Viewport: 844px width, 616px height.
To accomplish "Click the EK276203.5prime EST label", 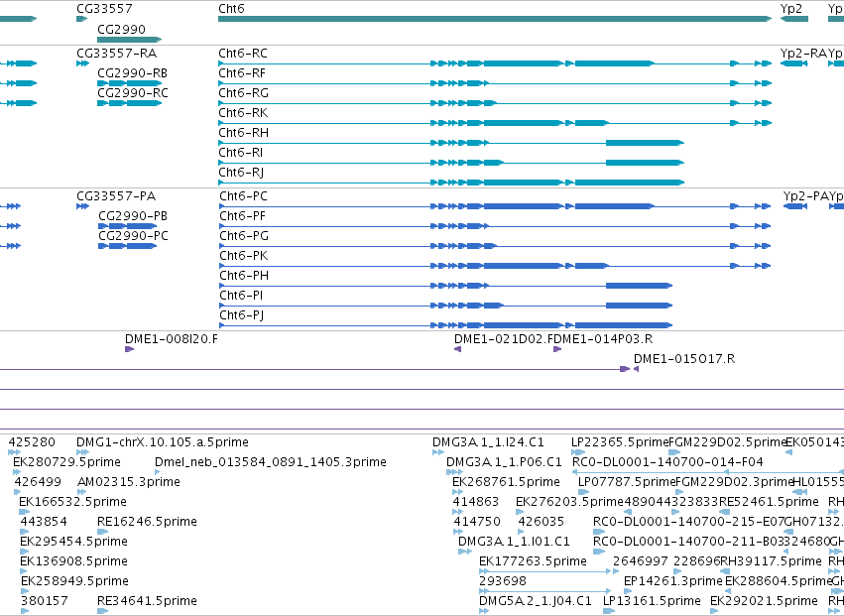I will (569, 502).
